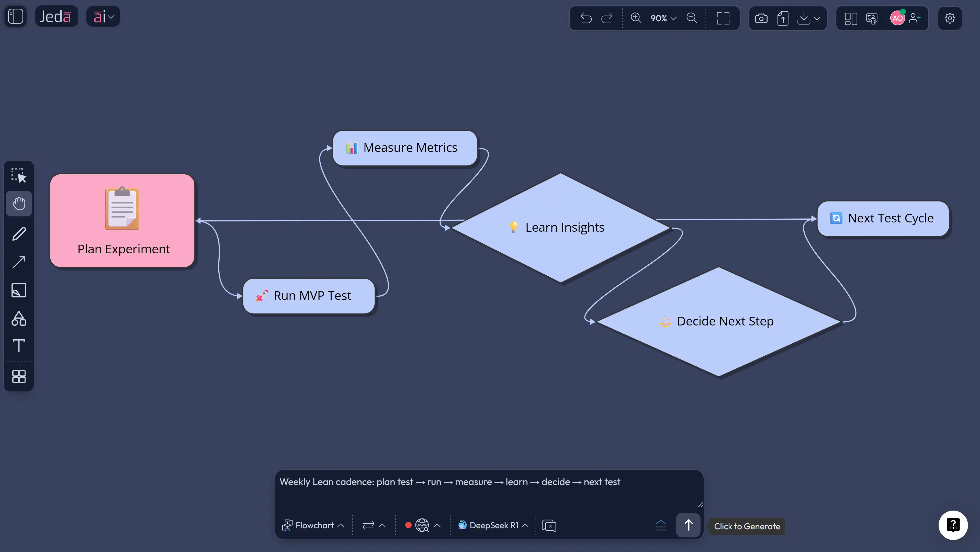Click the red color dot swatch
The width and height of the screenshot is (980, 552).
click(x=408, y=525)
